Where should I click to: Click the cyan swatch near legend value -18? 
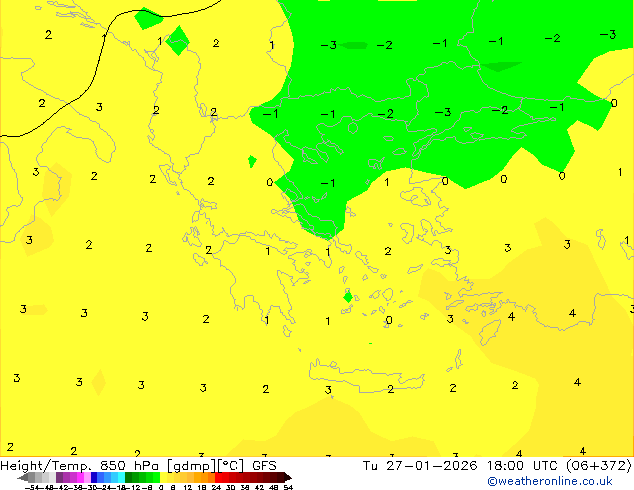(x=122, y=477)
